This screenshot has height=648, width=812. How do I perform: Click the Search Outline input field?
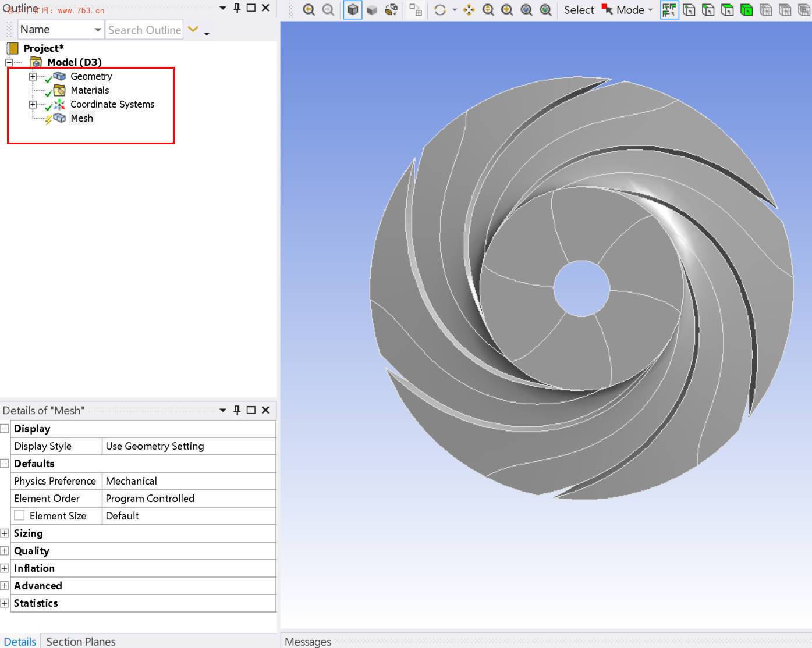pyautogui.click(x=144, y=30)
